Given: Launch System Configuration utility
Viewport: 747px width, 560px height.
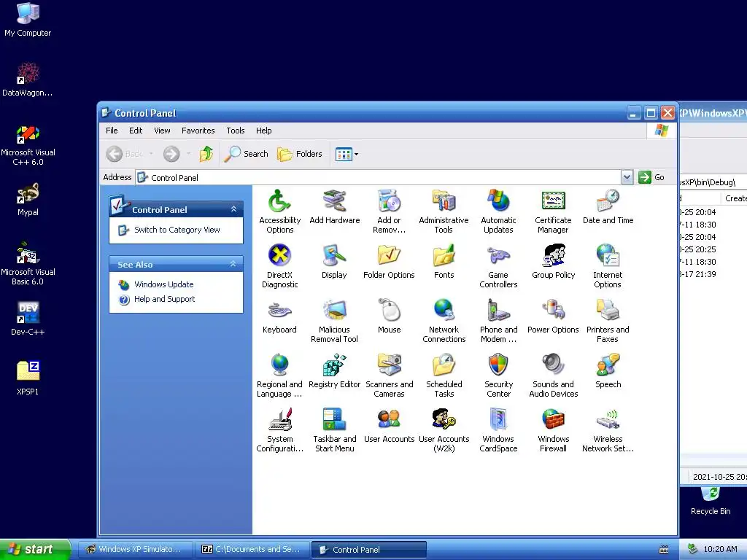Looking at the screenshot, I should pyautogui.click(x=279, y=430).
